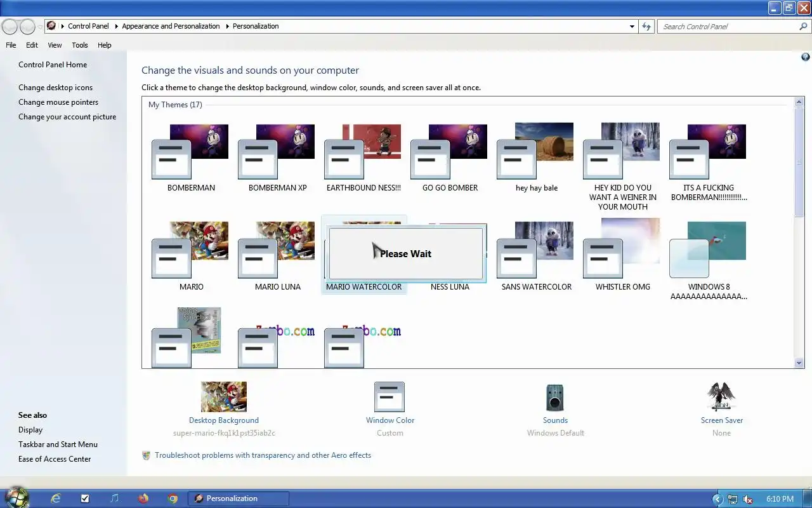Open Ease of Access Center

pyautogui.click(x=55, y=459)
